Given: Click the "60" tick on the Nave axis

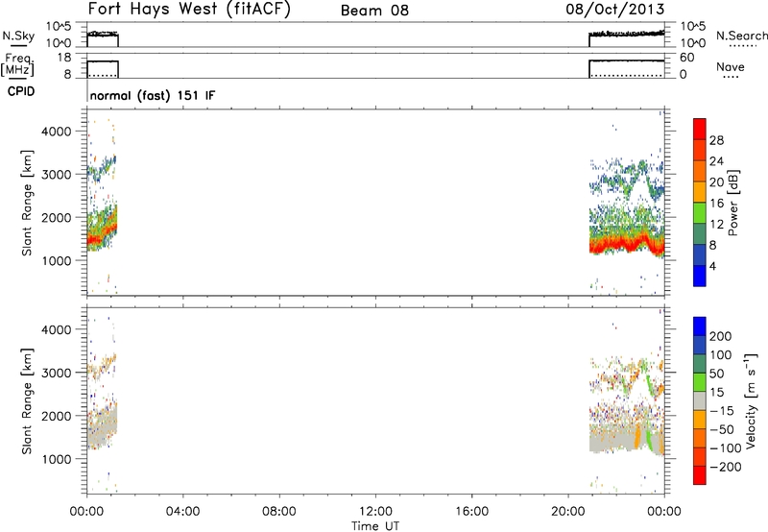Looking at the screenshot, I should tap(686, 58).
